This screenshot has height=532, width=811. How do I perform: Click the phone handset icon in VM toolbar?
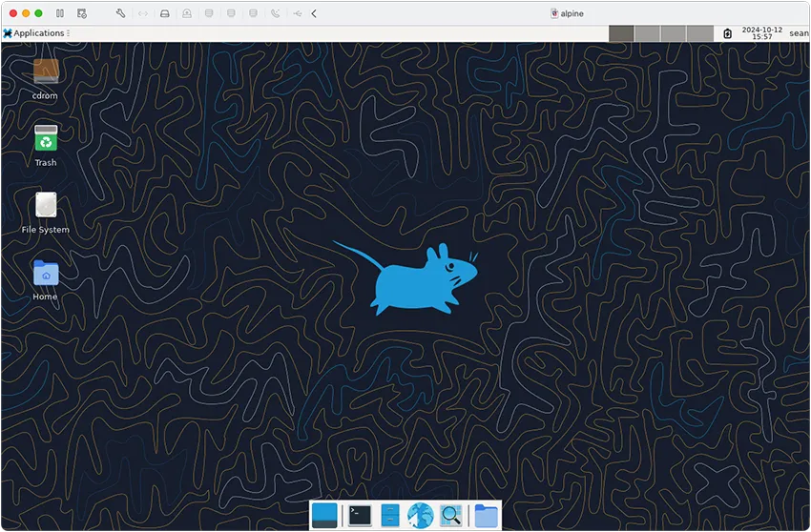pyautogui.click(x=275, y=13)
